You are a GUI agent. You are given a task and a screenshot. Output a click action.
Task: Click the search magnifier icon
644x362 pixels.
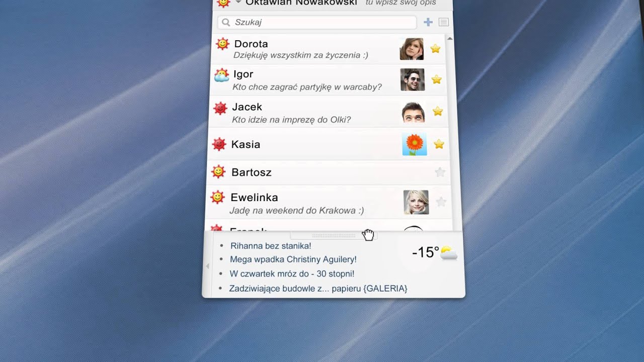(x=226, y=22)
